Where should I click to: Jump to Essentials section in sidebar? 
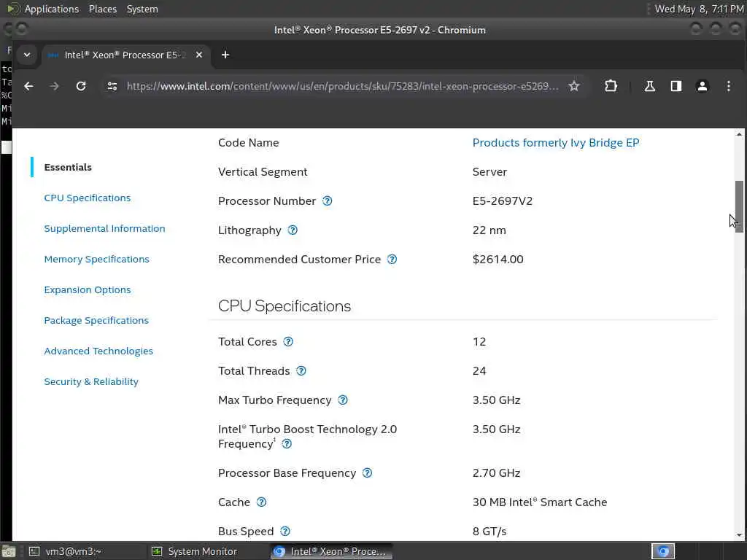(x=68, y=167)
